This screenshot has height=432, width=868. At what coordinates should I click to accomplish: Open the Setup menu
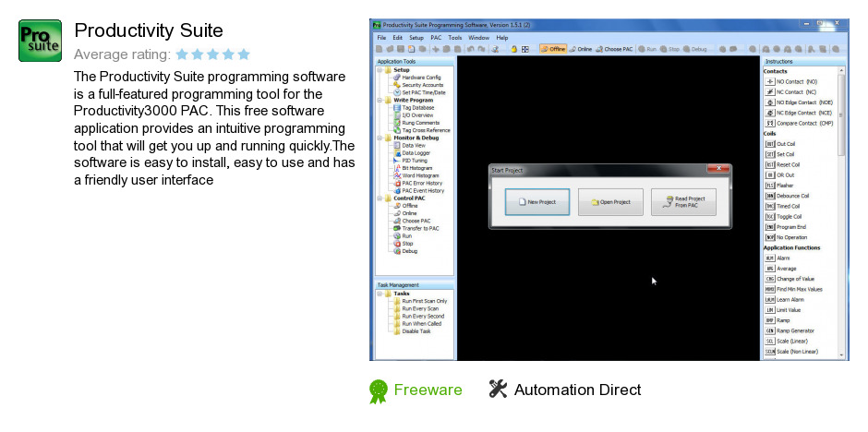pos(416,38)
